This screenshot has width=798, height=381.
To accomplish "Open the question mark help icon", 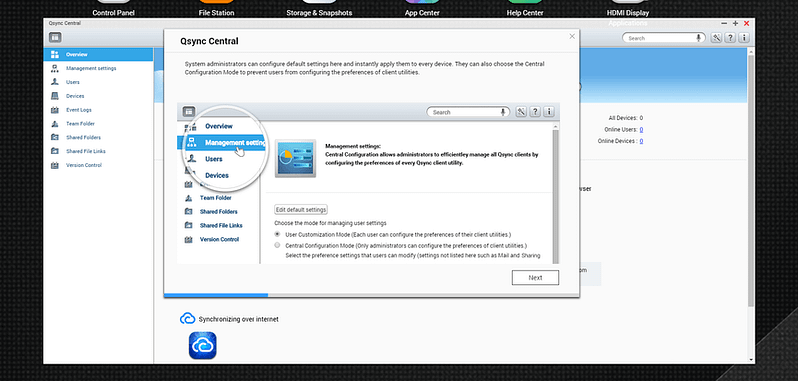I will 730,38.
